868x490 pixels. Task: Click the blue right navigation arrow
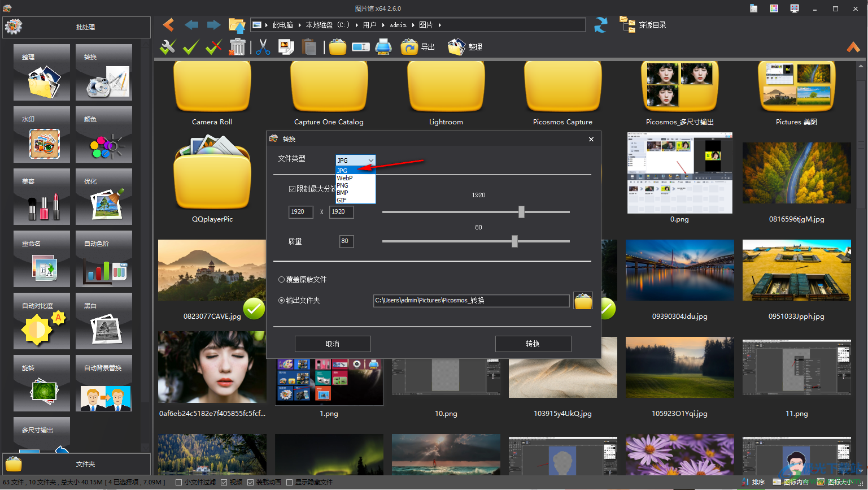(213, 25)
